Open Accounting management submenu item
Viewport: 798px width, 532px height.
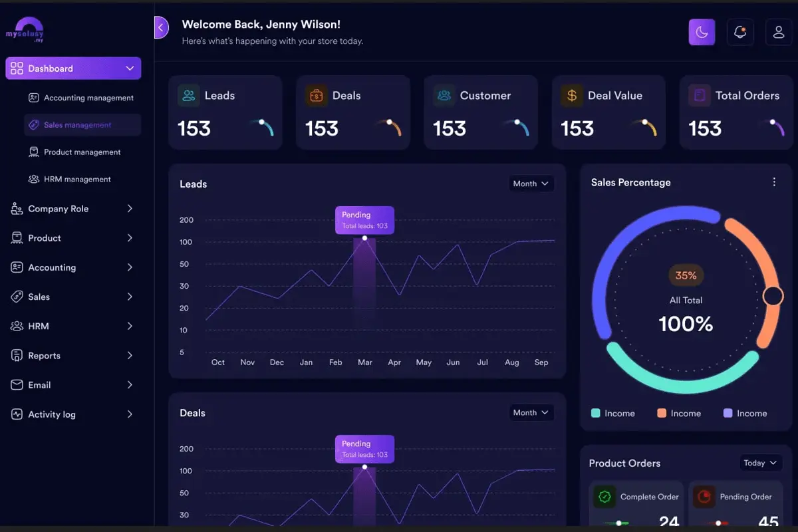click(82, 98)
